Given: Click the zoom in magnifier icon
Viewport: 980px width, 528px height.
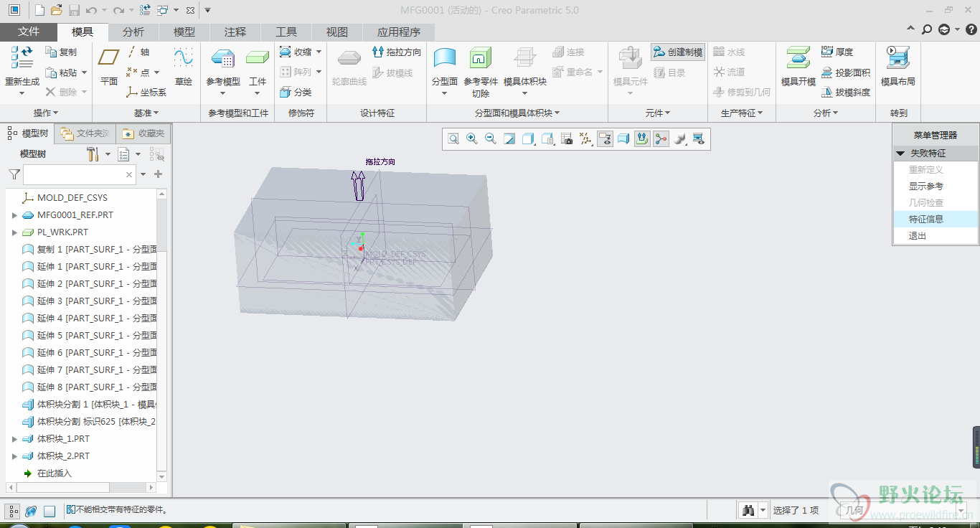Looking at the screenshot, I should coord(472,138).
